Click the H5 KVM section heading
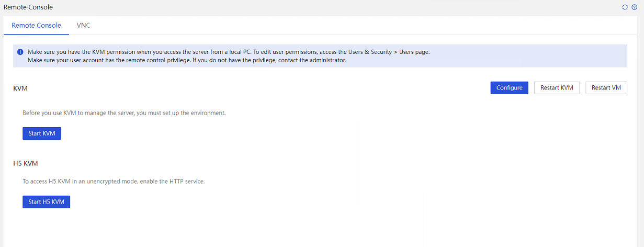The image size is (644, 247). [x=26, y=163]
